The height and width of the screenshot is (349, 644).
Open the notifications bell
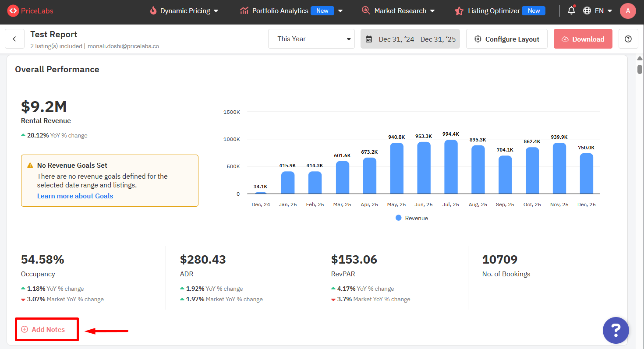[x=571, y=11]
